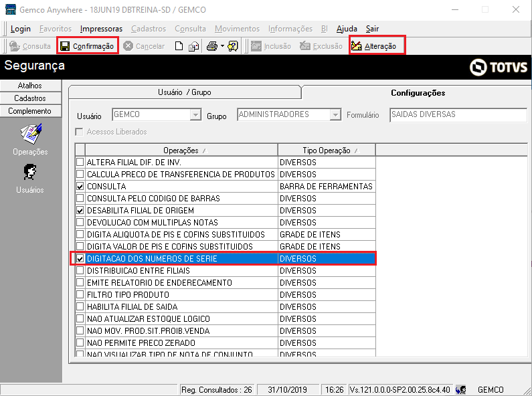The width and height of the screenshot is (532, 396).
Task: Check DIGITA ALIQUOTA DE PIS E COFINS checkbox
Action: click(80, 234)
